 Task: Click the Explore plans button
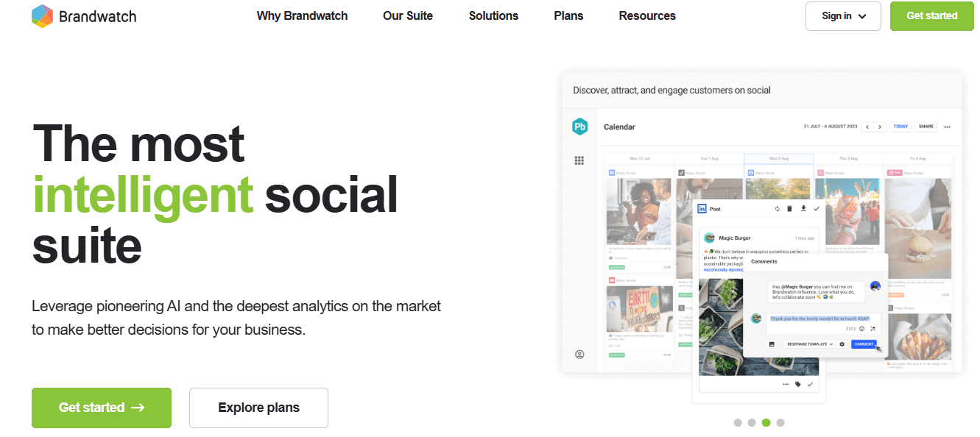click(258, 408)
